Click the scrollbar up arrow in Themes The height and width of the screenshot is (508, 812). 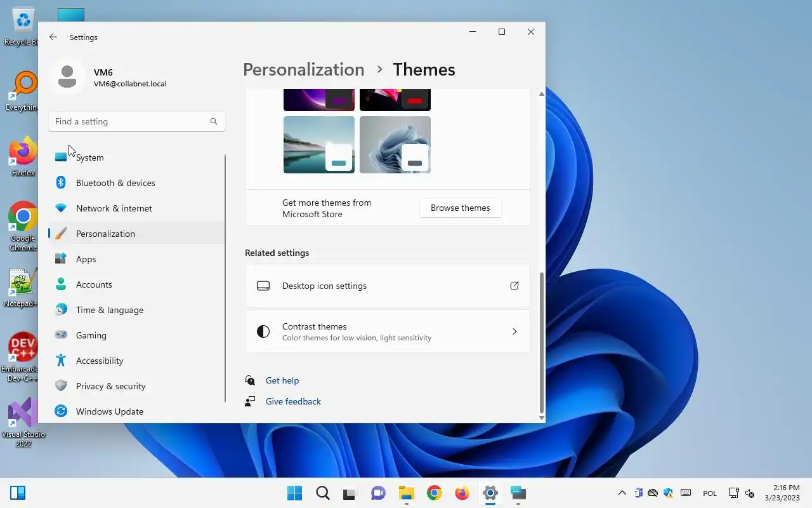click(541, 94)
